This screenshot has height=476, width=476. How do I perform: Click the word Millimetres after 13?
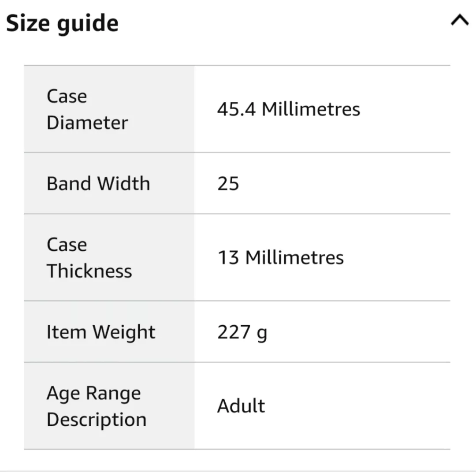(294, 257)
